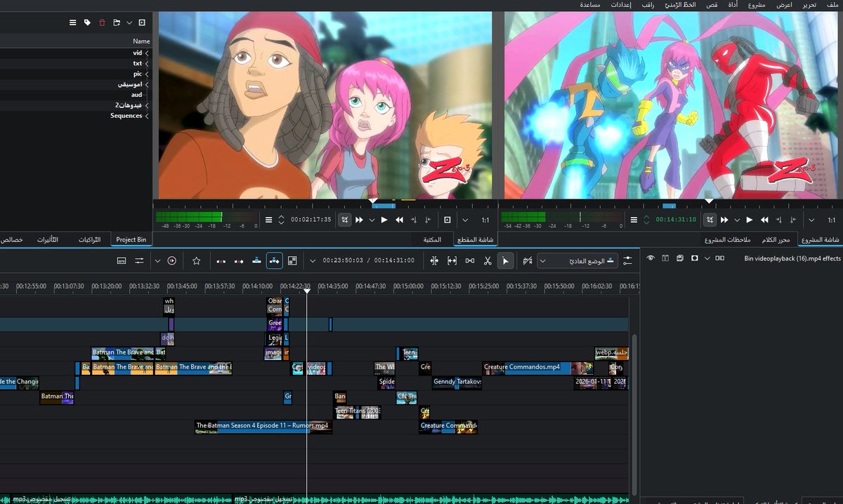Viewport: 843px width, 504px height.
Task: Expand the vid folder
Action: pos(147,53)
